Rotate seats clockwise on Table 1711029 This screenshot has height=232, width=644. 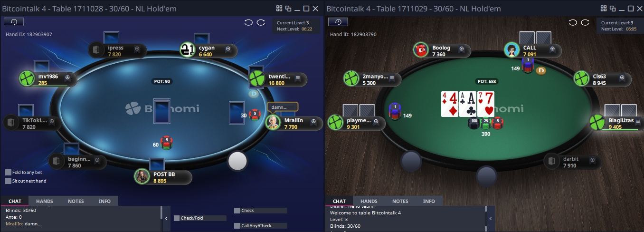pyautogui.click(x=585, y=22)
